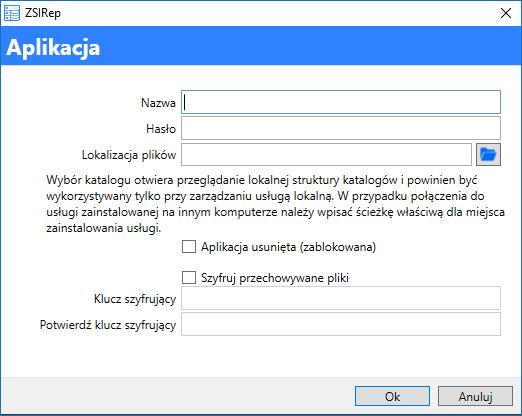This screenshot has width=522, height=416.
Task: Click into the Hasło field
Action: (341, 128)
